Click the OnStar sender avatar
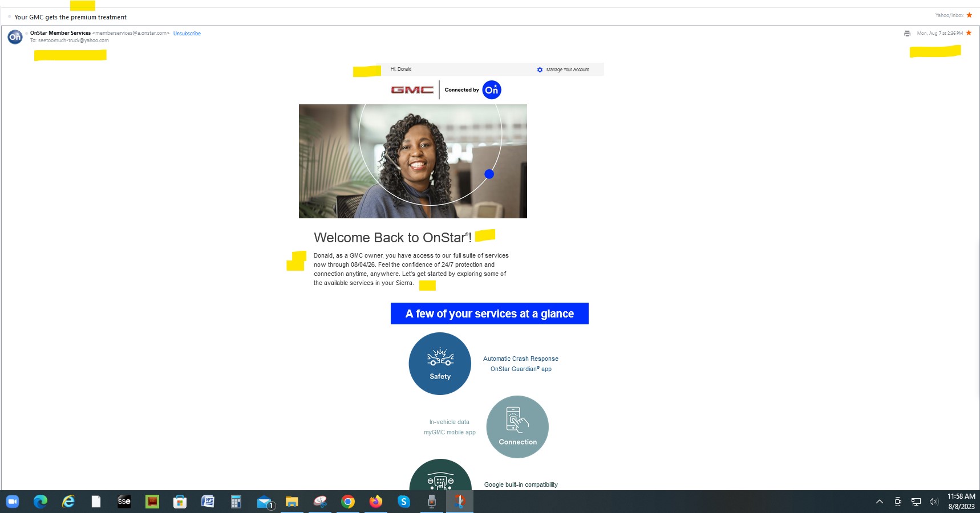The height and width of the screenshot is (513, 980). pos(15,37)
